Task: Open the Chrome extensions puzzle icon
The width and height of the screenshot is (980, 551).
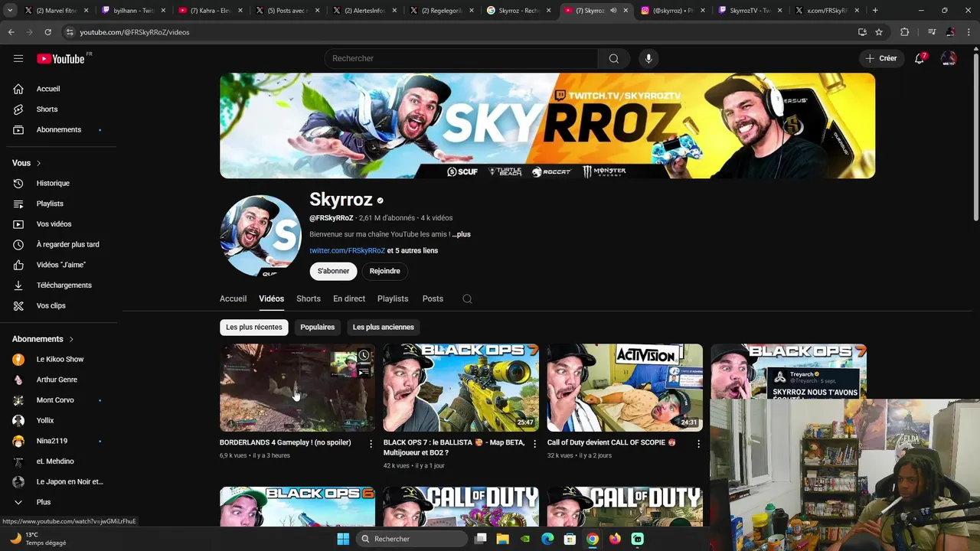Action: tap(905, 32)
